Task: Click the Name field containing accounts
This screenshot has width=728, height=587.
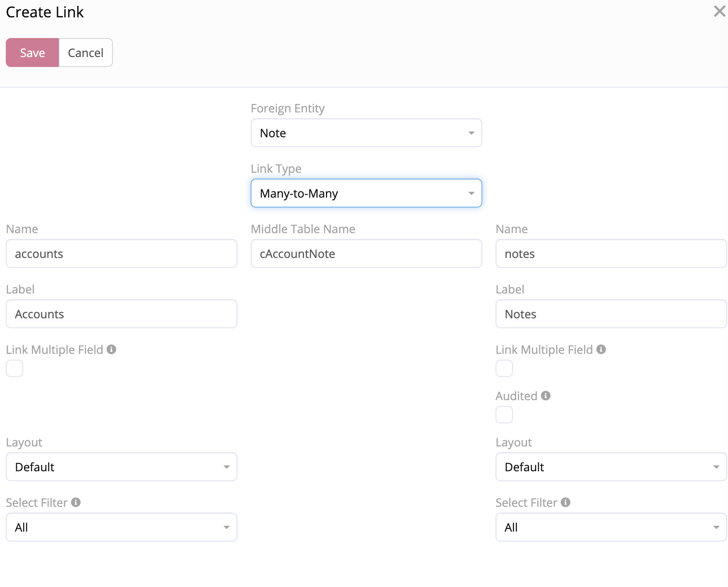Action: point(121,253)
